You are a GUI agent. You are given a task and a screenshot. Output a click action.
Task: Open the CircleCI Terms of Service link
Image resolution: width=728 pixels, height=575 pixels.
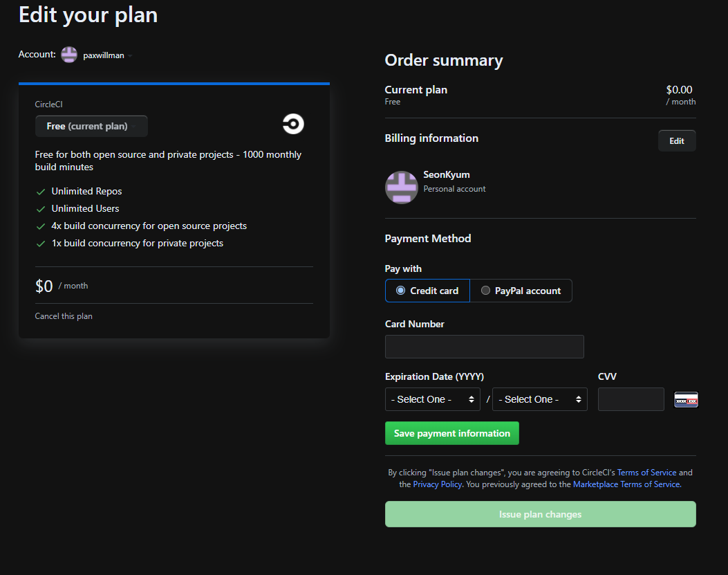click(646, 473)
